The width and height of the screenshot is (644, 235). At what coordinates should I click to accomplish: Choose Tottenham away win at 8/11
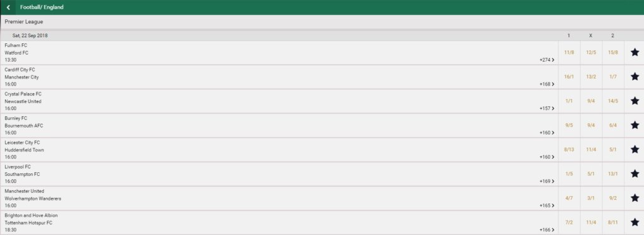coord(613,222)
